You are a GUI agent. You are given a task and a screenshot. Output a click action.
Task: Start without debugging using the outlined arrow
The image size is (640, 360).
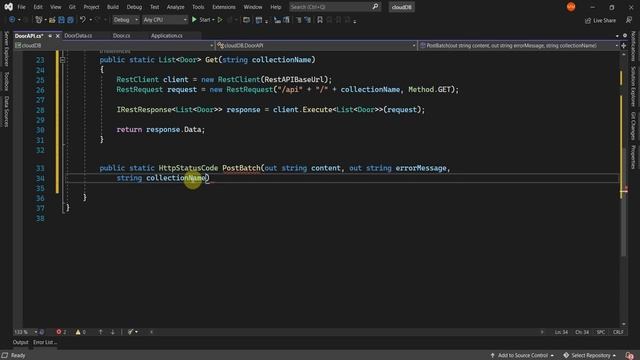220,20
